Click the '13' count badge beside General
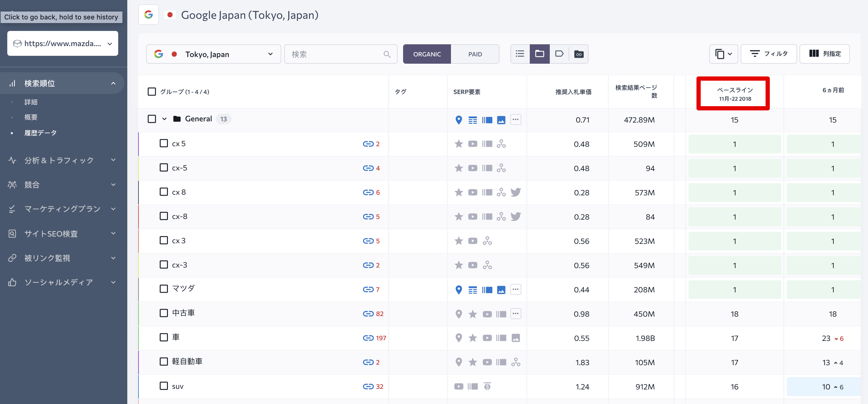This screenshot has height=404, width=868. pyautogui.click(x=223, y=119)
